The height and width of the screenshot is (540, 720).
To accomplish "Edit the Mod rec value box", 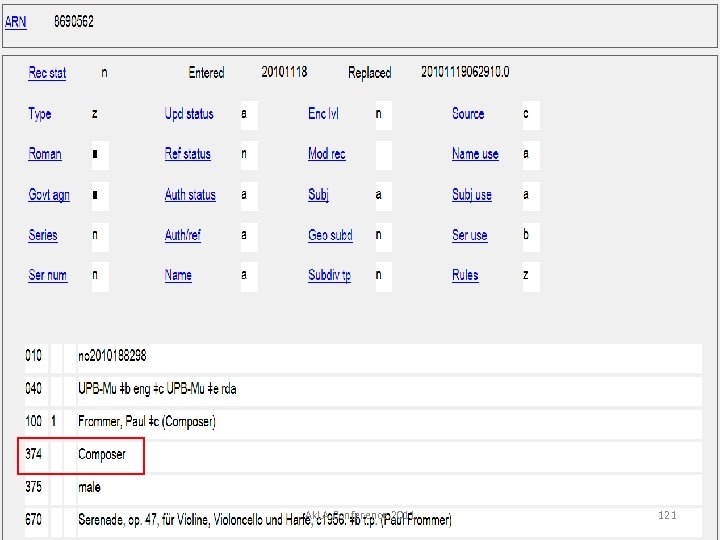I will 385,154.
